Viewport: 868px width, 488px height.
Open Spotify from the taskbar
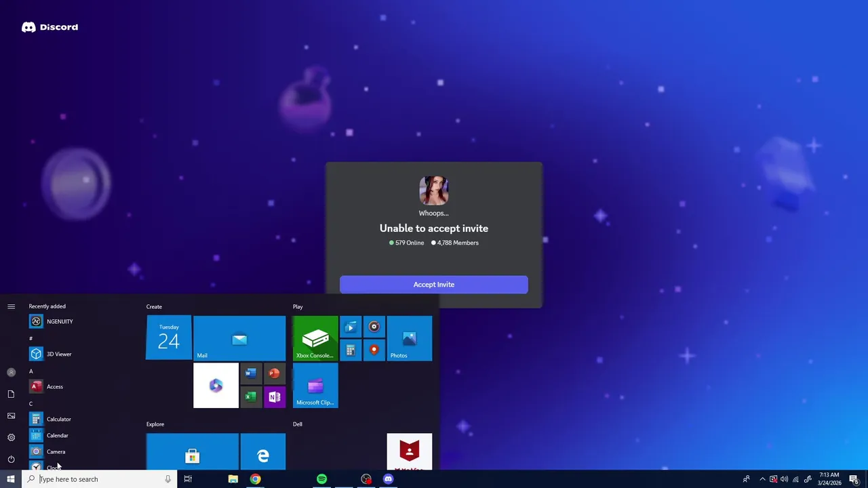pos(321,479)
